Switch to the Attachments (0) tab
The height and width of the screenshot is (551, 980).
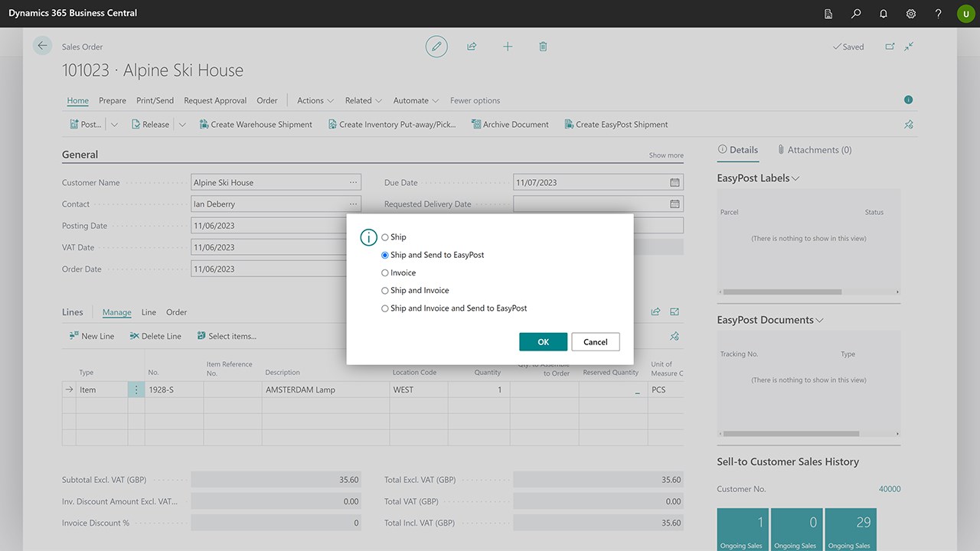coord(814,150)
